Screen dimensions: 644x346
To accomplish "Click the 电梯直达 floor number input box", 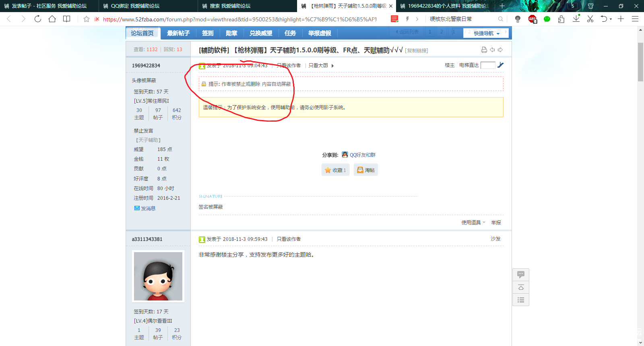I will (488, 65).
